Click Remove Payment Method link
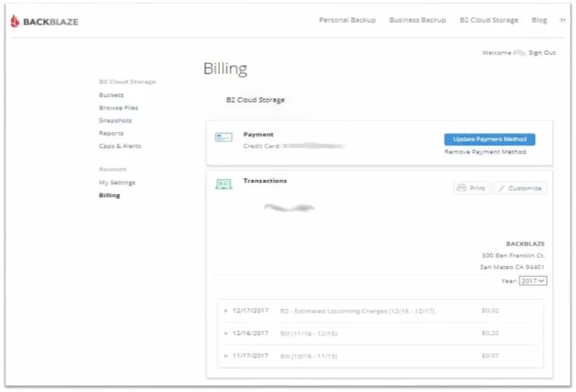 pos(485,152)
